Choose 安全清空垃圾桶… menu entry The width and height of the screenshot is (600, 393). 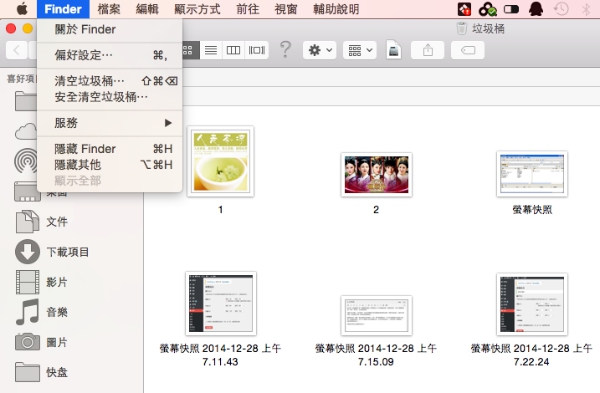109,97
